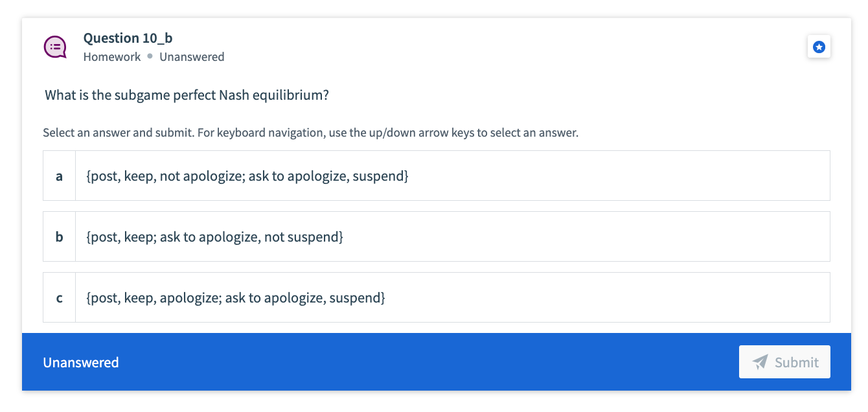Click the Unanswered status next to Homework

(192, 57)
